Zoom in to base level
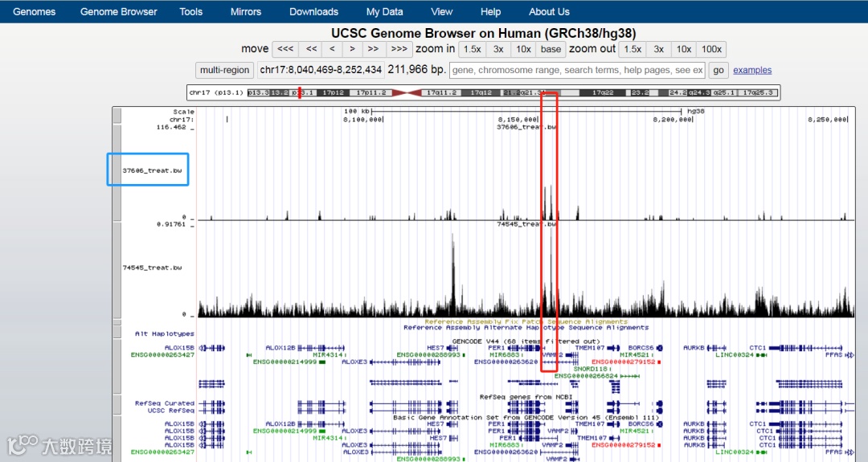This screenshot has width=868, height=462. point(551,49)
